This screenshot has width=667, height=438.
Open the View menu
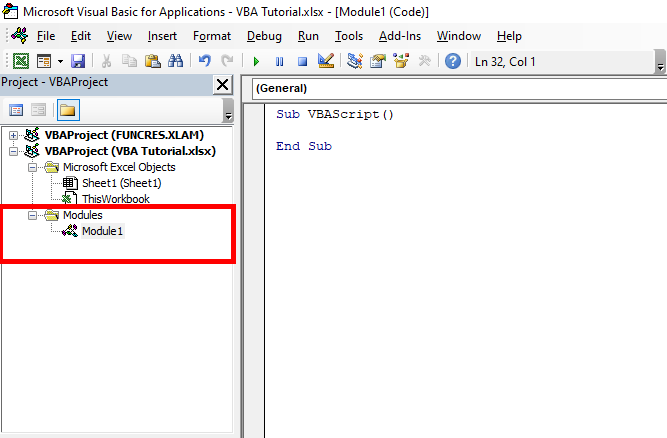(x=119, y=36)
